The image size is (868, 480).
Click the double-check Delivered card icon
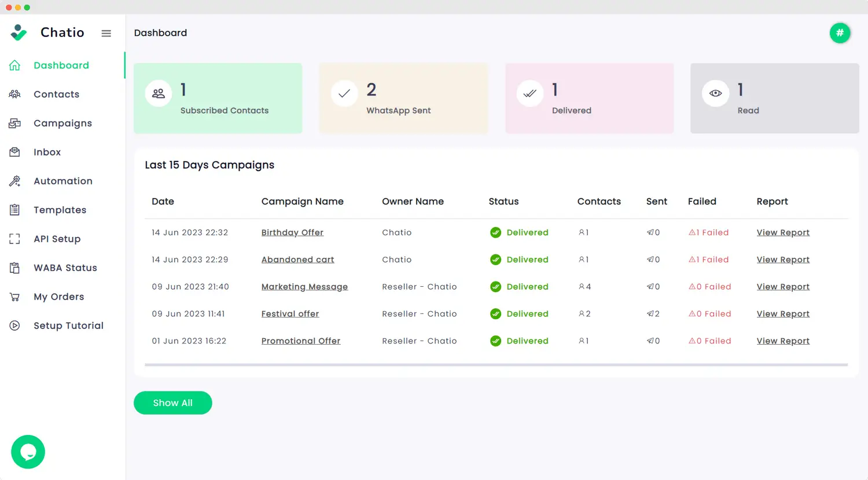(529, 94)
